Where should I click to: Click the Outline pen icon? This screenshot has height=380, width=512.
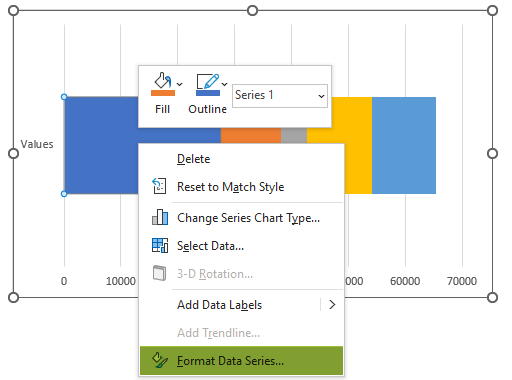(x=208, y=81)
